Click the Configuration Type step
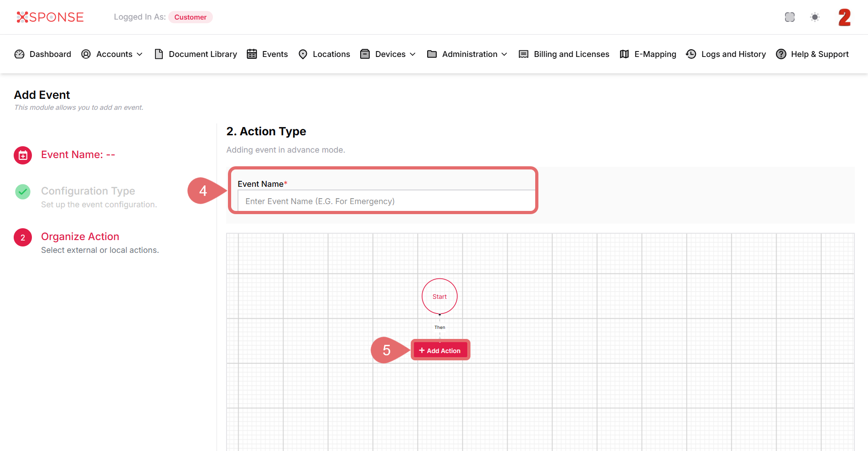Image resolution: width=868 pixels, height=451 pixels. coord(88,191)
